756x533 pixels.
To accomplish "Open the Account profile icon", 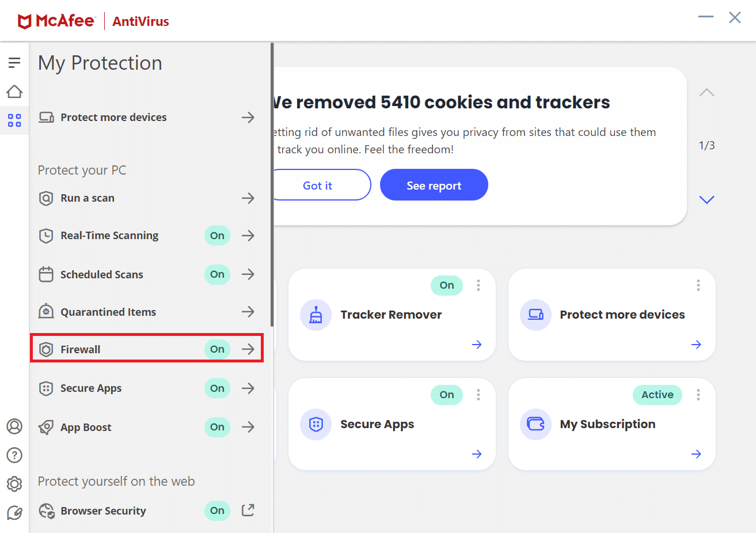I will [x=14, y=426].
